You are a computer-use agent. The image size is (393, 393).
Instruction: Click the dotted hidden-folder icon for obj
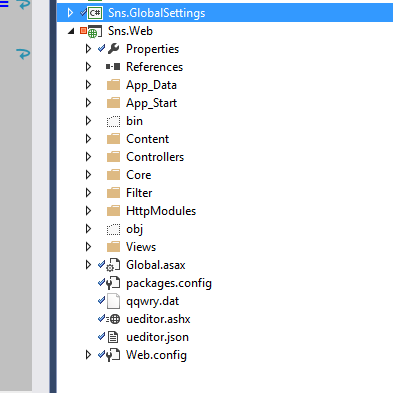[113, 229]
